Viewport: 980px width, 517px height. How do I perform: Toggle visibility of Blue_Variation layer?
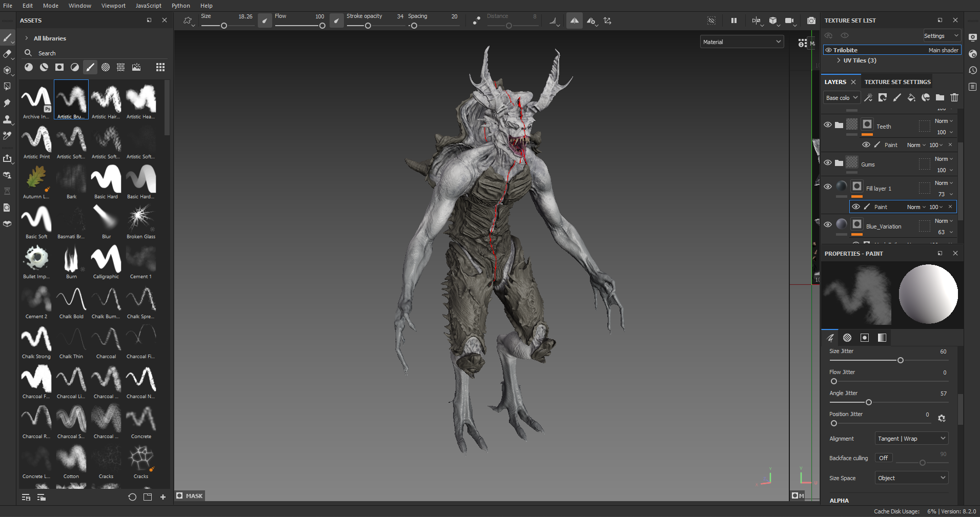828,225
